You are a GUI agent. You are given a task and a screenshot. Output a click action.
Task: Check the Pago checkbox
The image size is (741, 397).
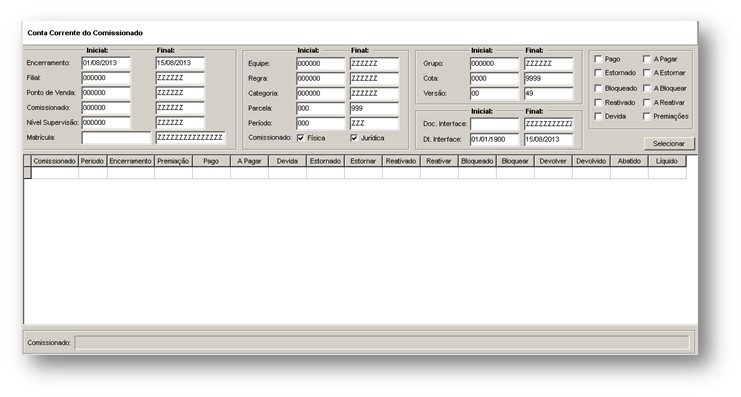coord(598,59)
